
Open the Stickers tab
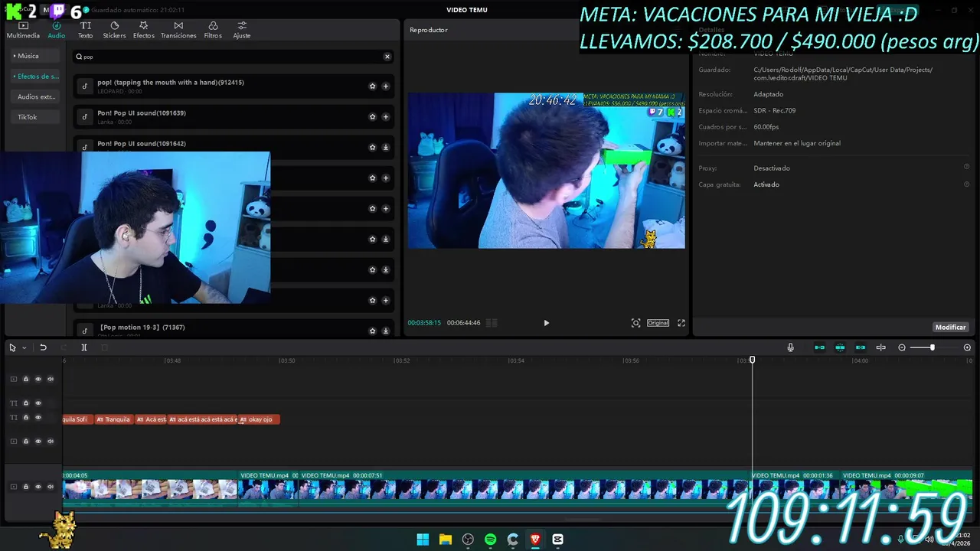[114, 31]
